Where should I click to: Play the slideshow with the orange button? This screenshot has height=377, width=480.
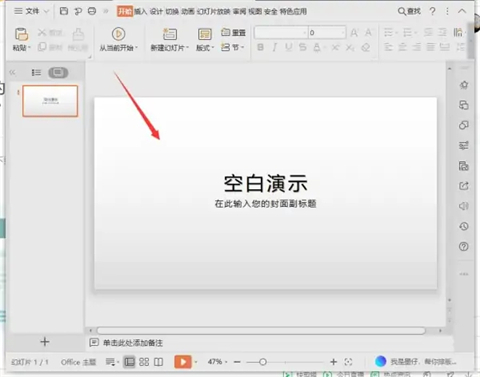(x=183, y=362)
